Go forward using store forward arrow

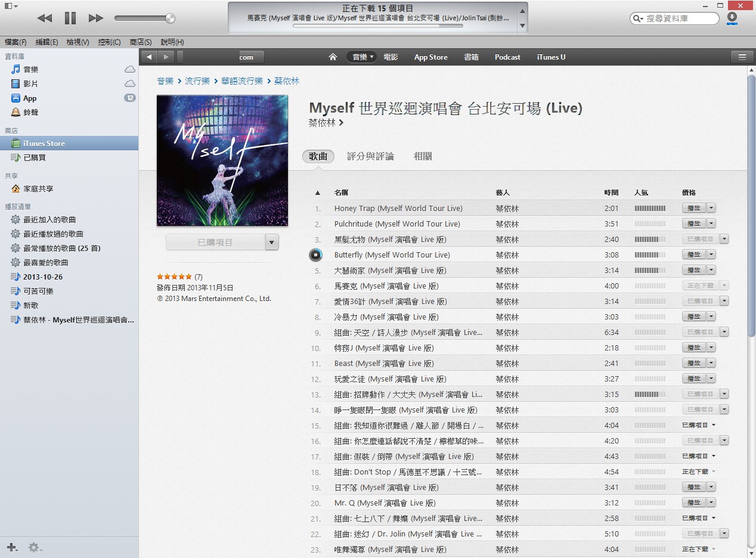click(x=166, y=57)
